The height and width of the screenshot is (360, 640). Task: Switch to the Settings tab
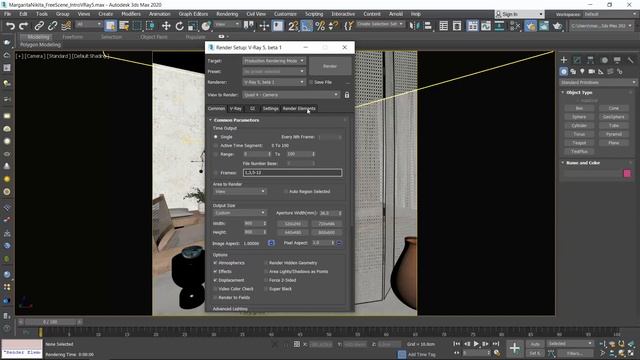point(270,109)
